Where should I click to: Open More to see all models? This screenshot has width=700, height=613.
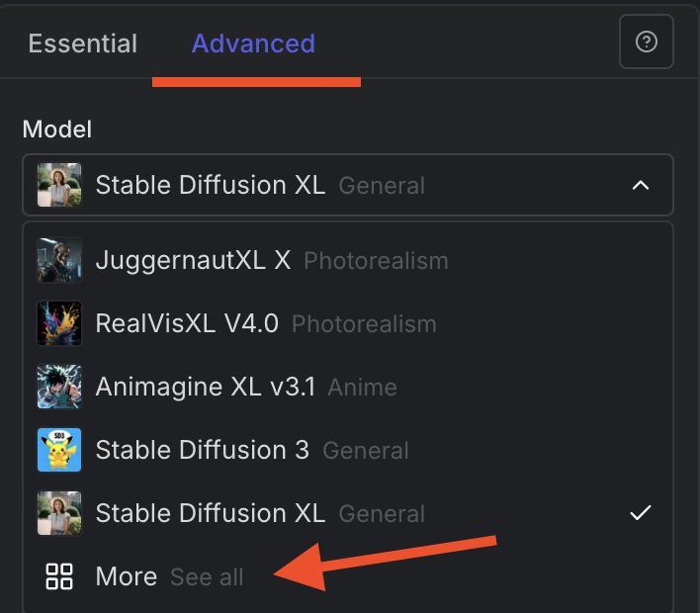127,576
